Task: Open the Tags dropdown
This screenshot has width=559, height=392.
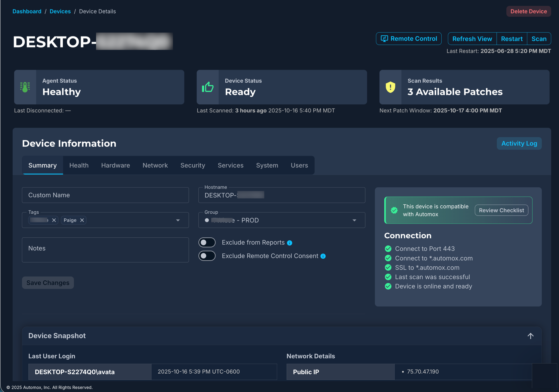Action: coord(178,220)
